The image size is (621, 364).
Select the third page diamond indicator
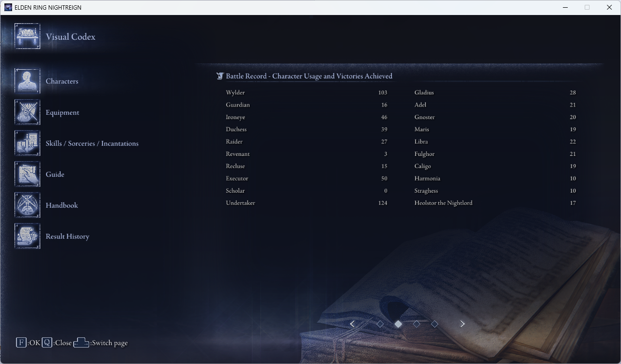417,324
